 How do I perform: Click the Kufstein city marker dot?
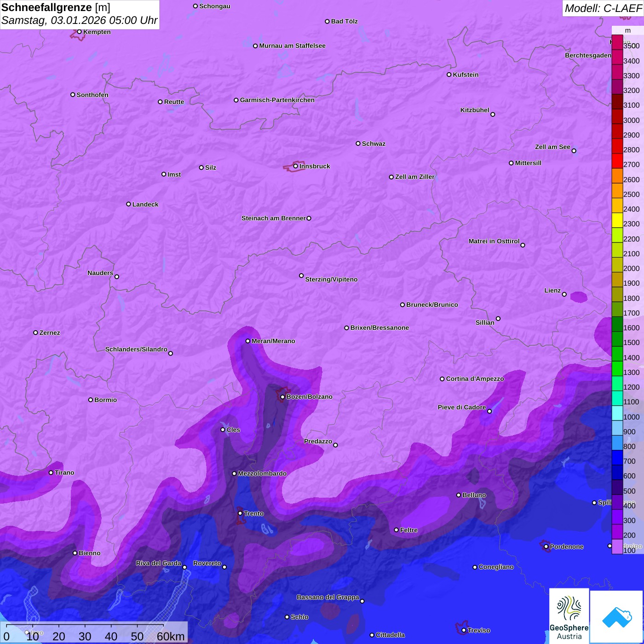(449, 75)
